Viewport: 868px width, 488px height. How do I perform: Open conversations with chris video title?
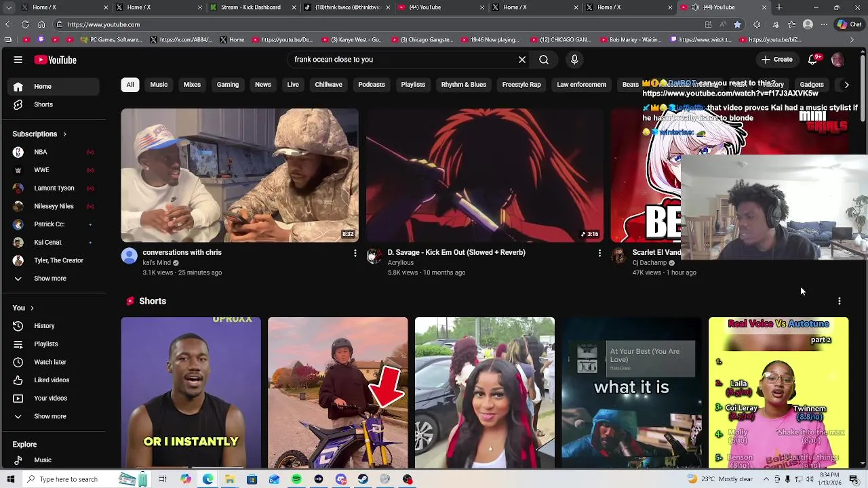pyautogui.click(x=182, y=252)
